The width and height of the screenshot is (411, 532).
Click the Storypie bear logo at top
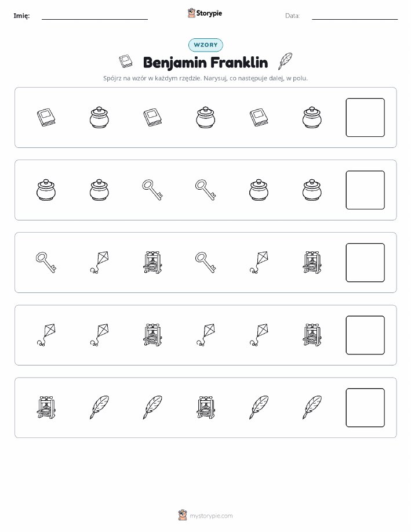coord(191,13)
